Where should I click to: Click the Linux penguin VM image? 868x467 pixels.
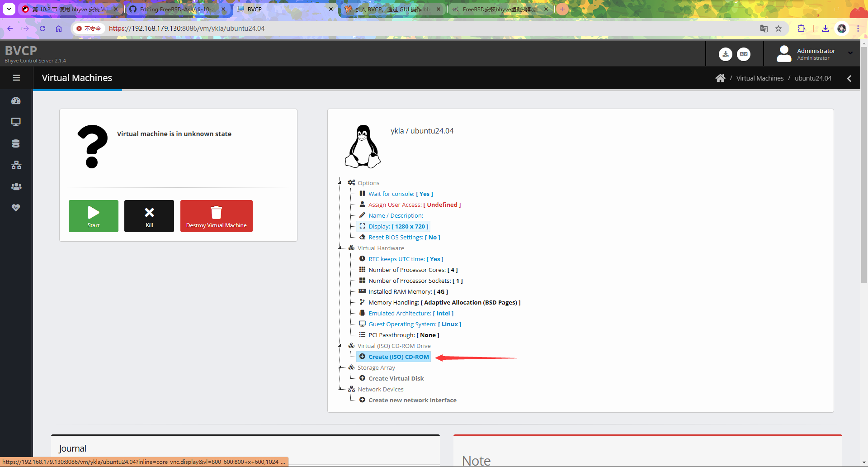click(363, 147)
